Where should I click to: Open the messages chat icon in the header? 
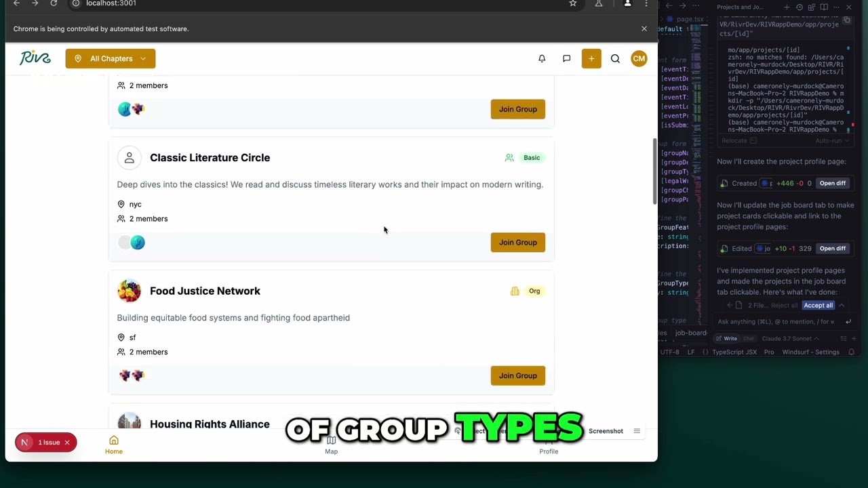click(x=566, y=58)
